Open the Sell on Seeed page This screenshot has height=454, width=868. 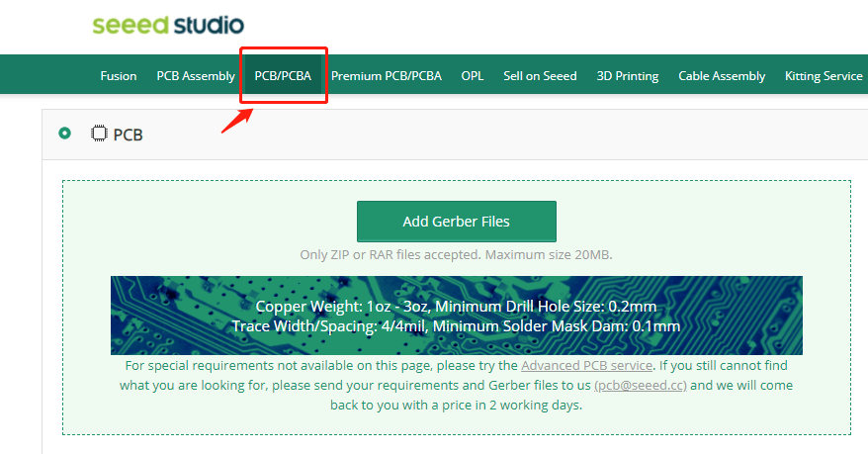pos(540,76)
